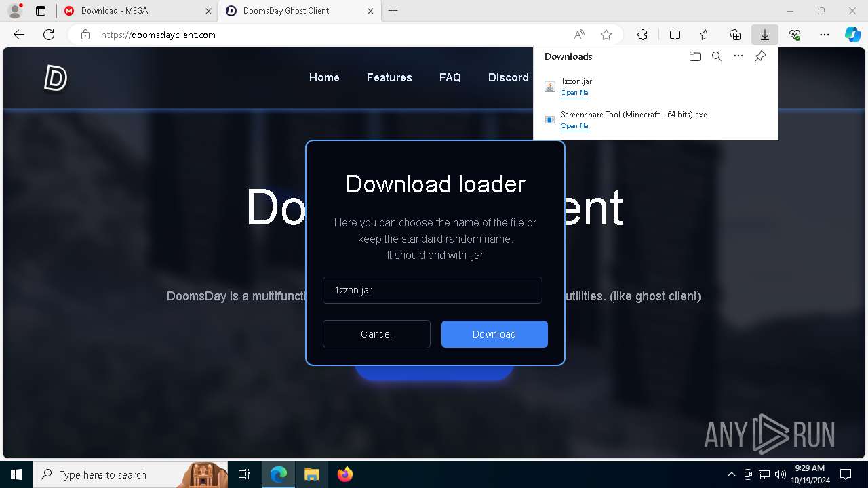
Task: Click the taskbar search box
Action: pyautogui.click(x=131, y=474)
